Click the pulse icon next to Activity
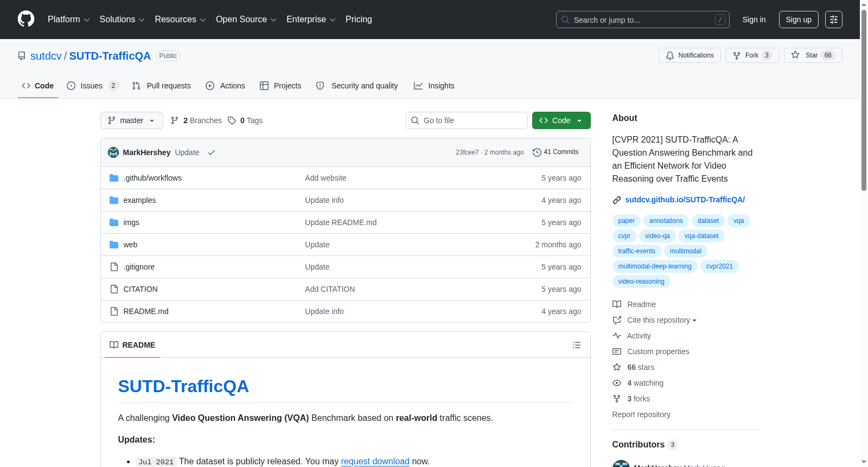 tap(617, 336)
